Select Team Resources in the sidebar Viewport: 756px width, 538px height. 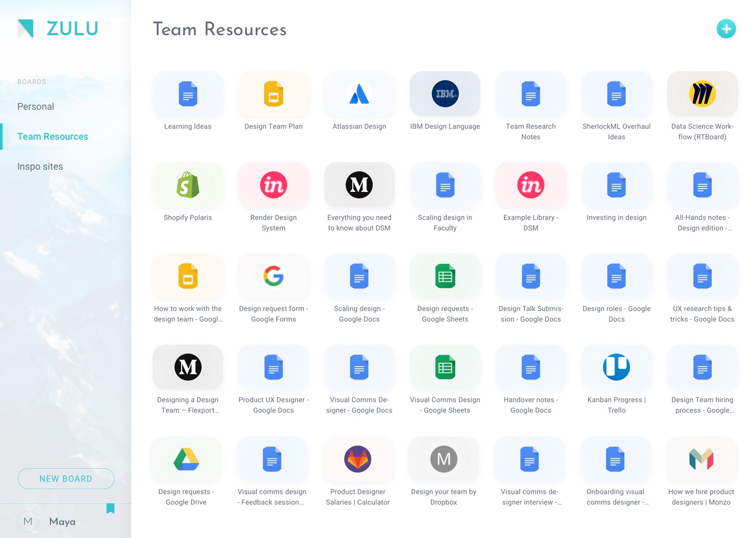coord(52,137)
